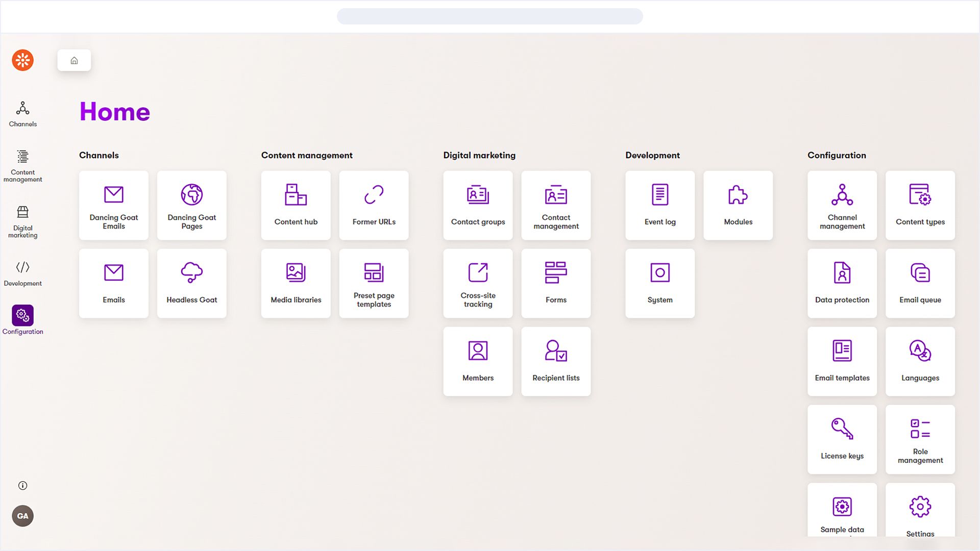Open the Modules application
The image size is (980, 551).
coord(738,205)
